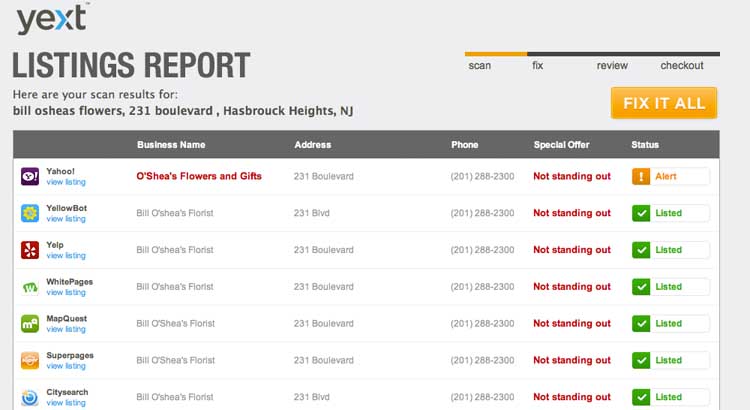
Task: Click the Yahoo! site icon
Action: [30, 176]
